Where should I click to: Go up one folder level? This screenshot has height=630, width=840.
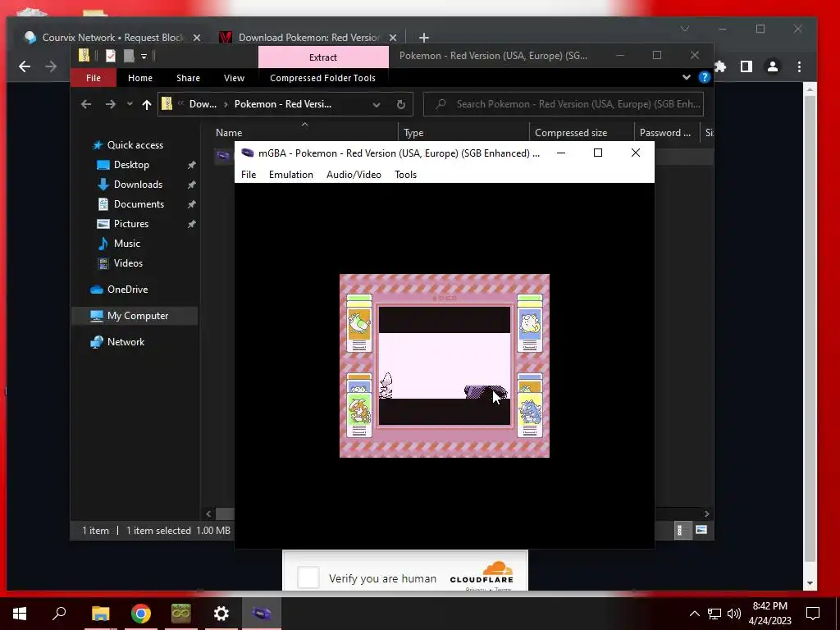point(146,104)
